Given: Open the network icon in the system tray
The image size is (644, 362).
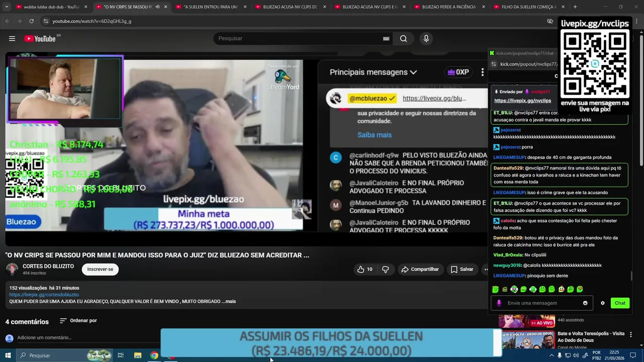Looking at the screenshot, I should pyautogui.click(x=568, y=355).
